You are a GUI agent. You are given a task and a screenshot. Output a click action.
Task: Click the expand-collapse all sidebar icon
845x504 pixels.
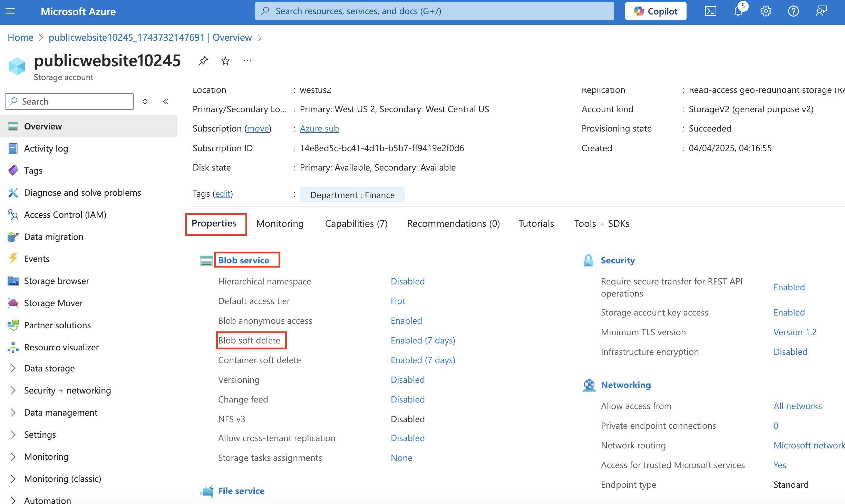pos(145,101)
